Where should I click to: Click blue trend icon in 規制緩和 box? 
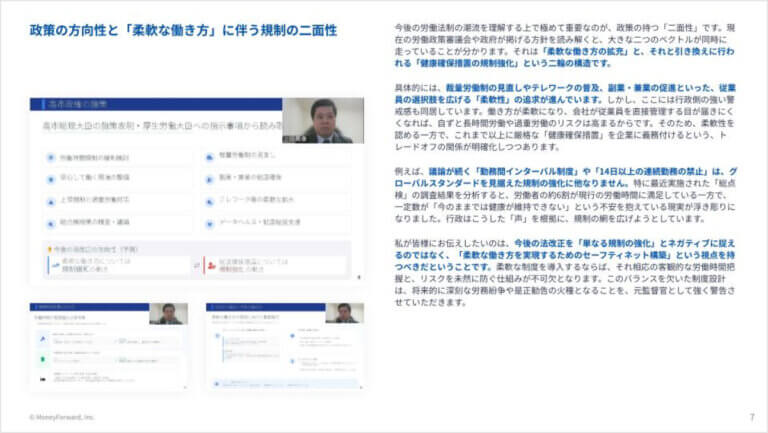click(55, 265)
